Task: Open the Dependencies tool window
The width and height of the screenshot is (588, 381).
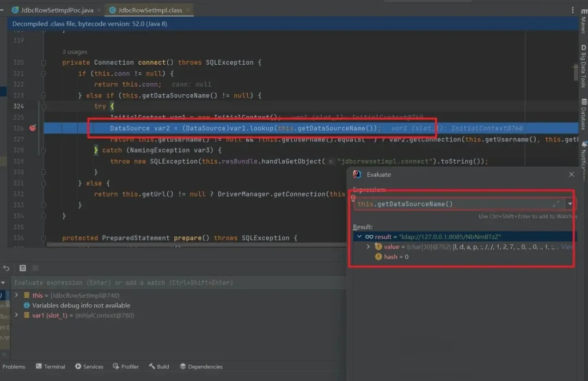Action: 201,367
